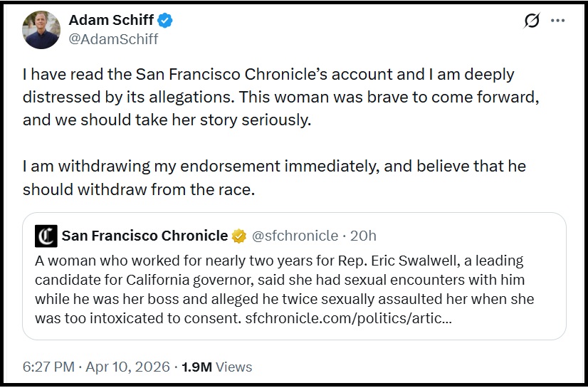Click the 6:27 PM post time
Viewport: 588px width, 388px height.
pos(50,367)
